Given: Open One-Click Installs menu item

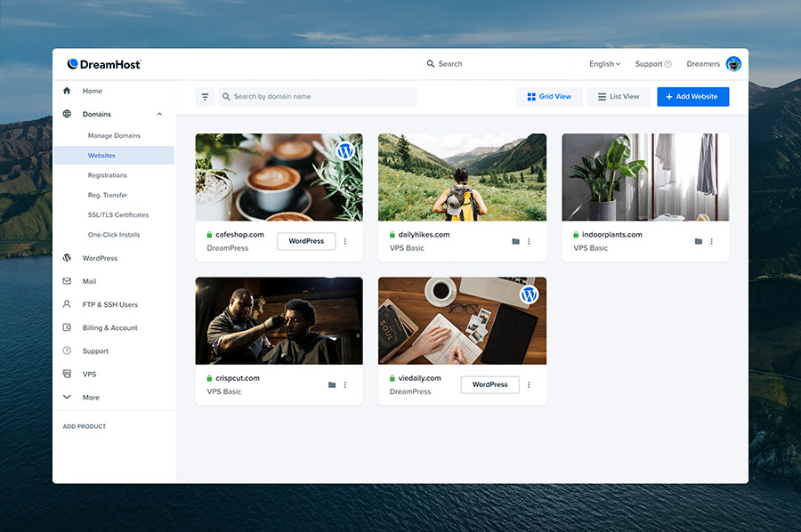Looking at the screenshot, I should point(113,235).
